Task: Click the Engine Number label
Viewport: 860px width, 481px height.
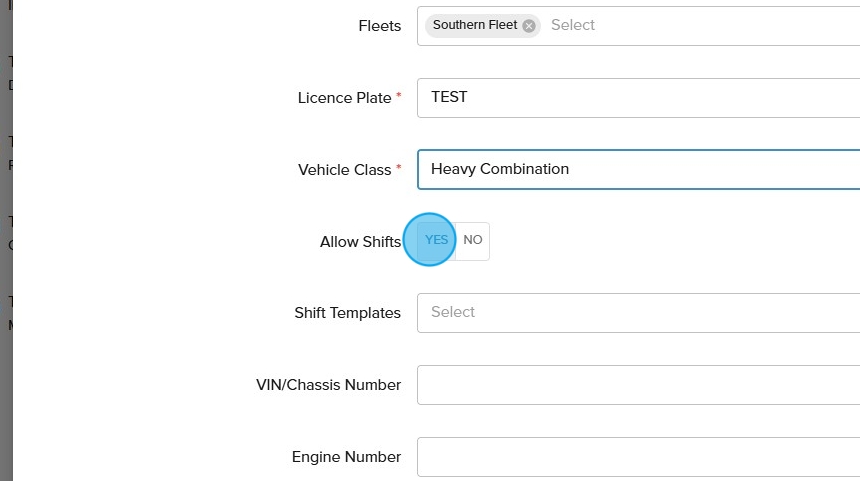Action: click(x=346, y=457)
